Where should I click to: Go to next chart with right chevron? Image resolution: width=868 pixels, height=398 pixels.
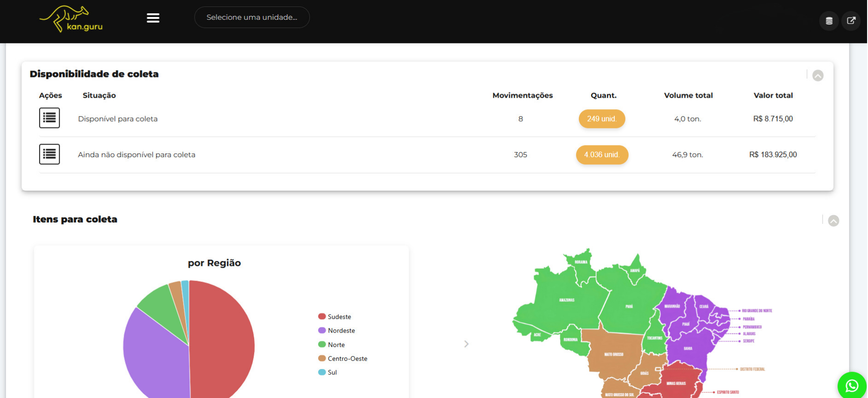click(x=466, y=344)
